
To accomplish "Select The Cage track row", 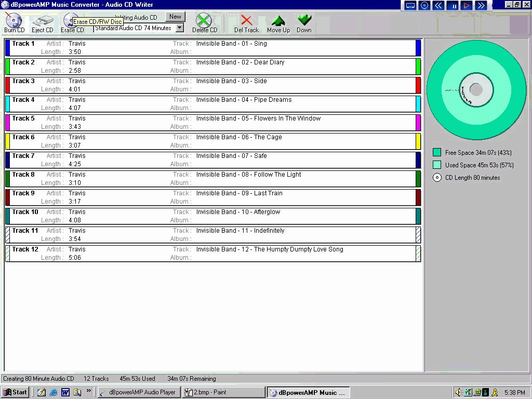I will coord(213,141).
